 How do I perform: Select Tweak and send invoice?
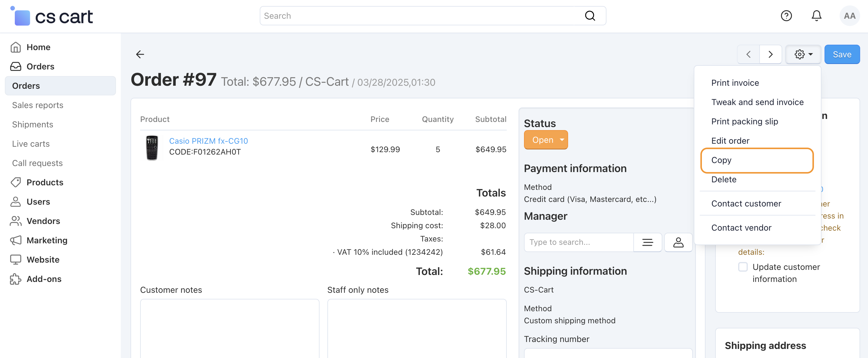pos(757,102)
